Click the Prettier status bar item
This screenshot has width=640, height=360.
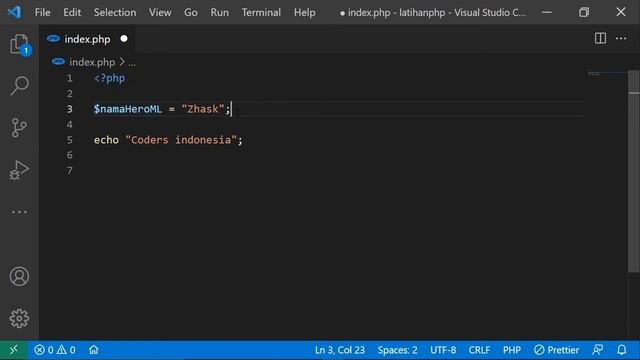tap(556, 350)
